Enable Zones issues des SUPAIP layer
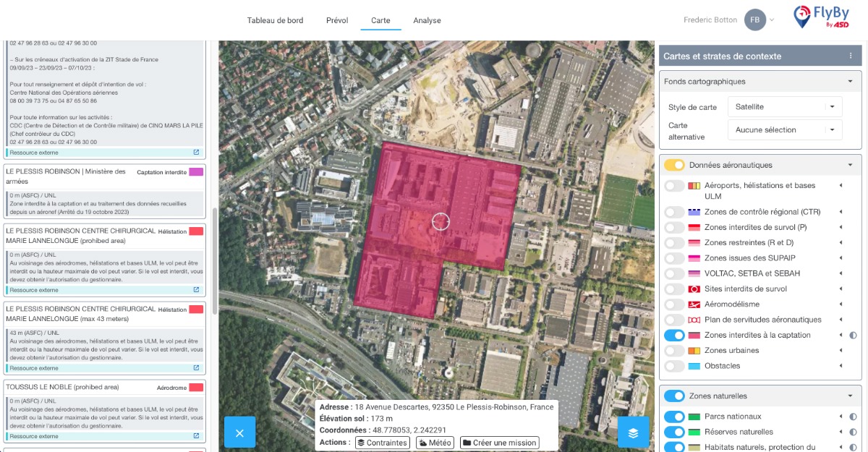The width and height of the screenshot is (868, 452). pos(674,258)
